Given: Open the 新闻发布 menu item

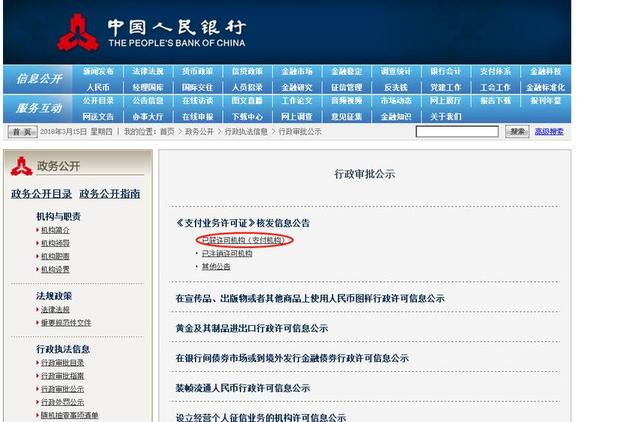Looking at the screenshot, I should (x=98, y=71).
